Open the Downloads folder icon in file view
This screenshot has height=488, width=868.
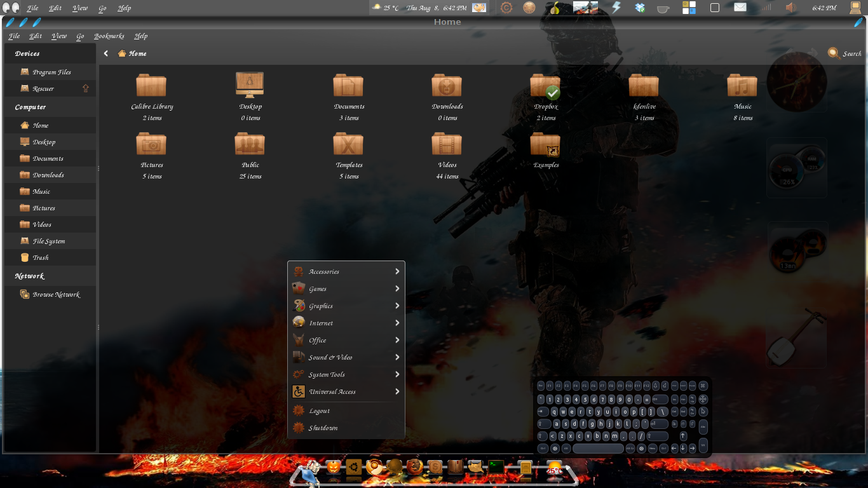tap(447, 85)
